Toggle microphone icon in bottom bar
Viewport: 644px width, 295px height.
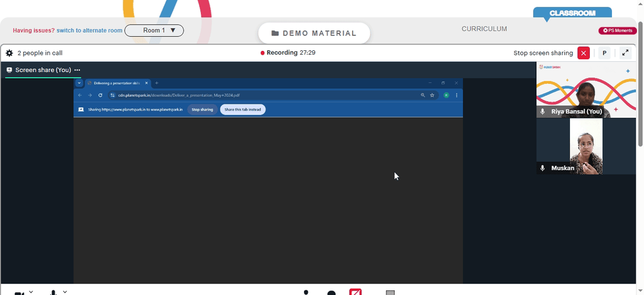click(x=53, y=292)
